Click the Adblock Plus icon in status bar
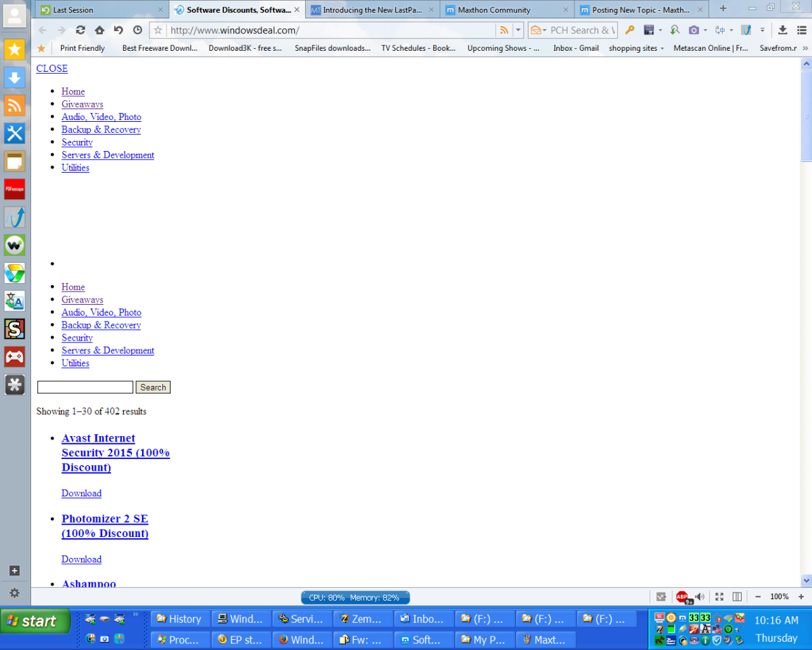Image resolution: width=812 pixels, height=650 pixels. point(682,597)
